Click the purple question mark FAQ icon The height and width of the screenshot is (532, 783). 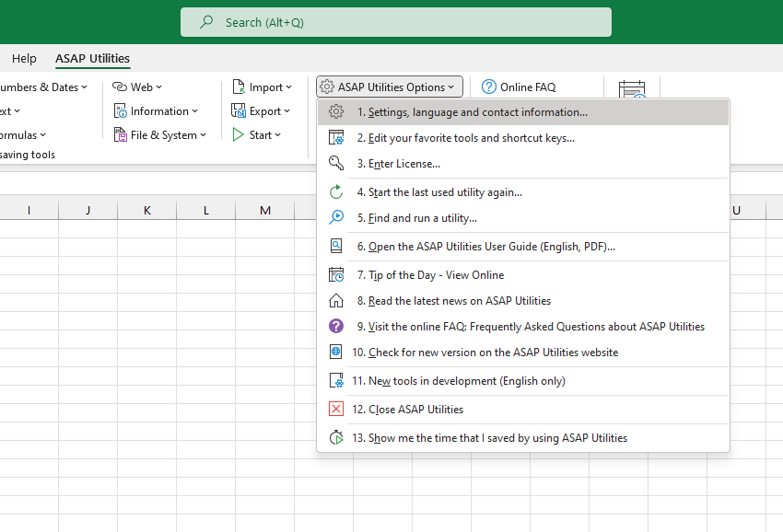click(336, 326)
